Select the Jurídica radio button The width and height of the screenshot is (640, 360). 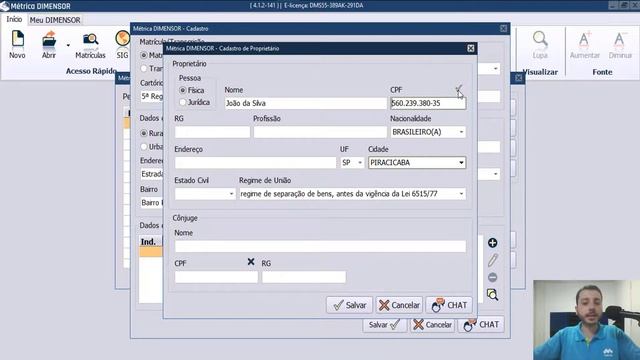coord(183,102)
